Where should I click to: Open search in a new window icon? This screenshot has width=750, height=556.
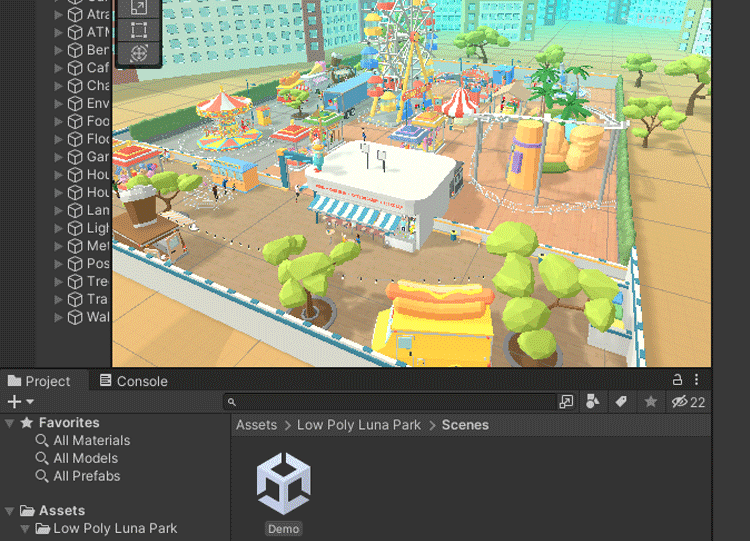click(567, 402)
